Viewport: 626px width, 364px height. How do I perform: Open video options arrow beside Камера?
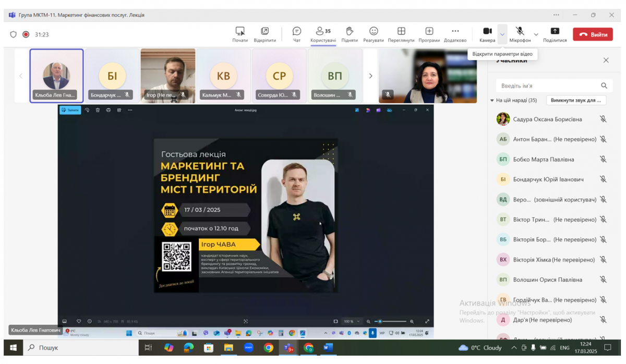502,34
